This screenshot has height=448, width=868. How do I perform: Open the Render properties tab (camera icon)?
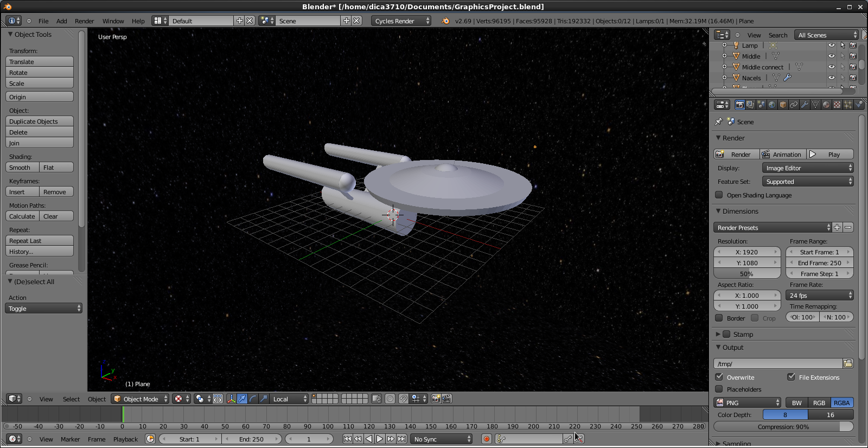[x=739, y=105]
